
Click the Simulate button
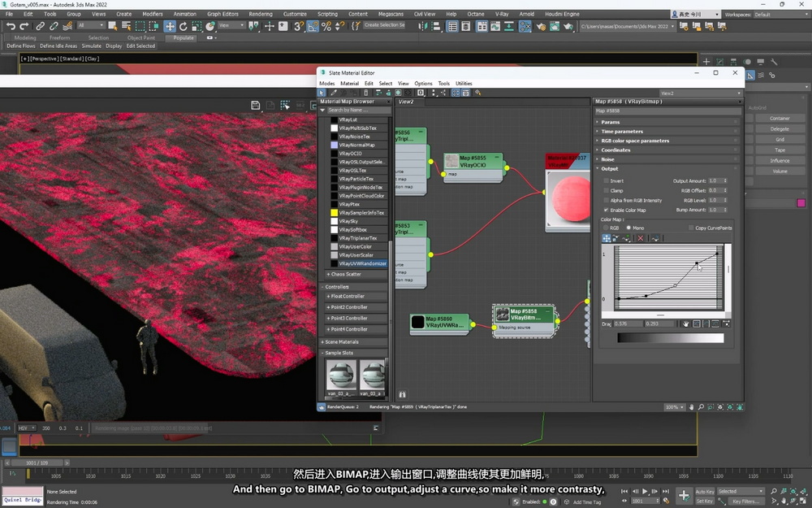click(x=92, y=46)
